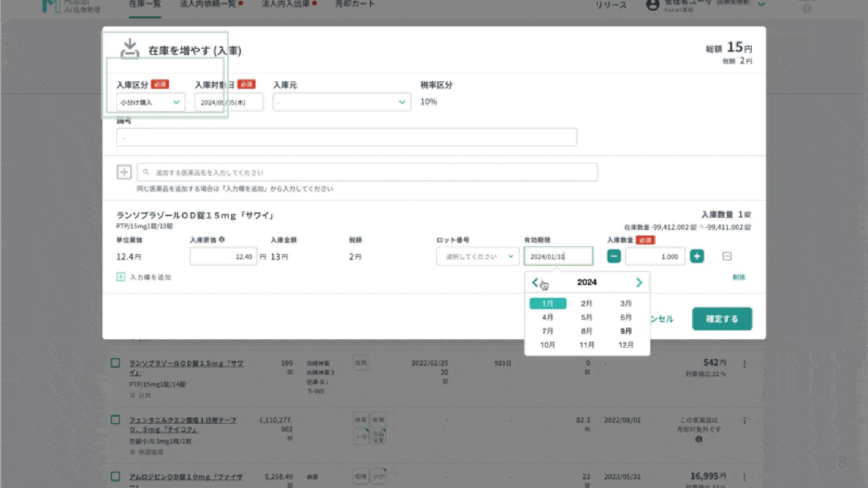
Task: Click the user account avatar icon
Action: pos(652,5)
